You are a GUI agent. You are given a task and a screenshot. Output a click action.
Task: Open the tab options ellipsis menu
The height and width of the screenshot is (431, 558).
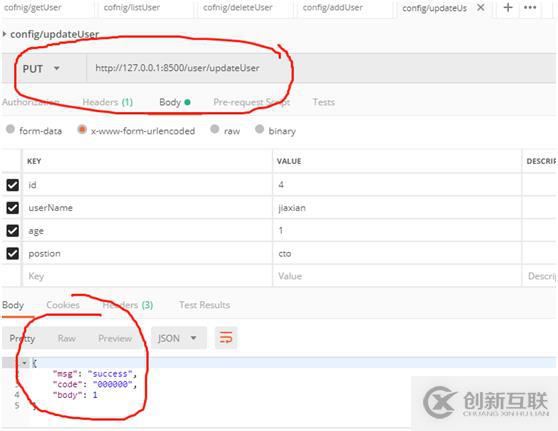530,7
